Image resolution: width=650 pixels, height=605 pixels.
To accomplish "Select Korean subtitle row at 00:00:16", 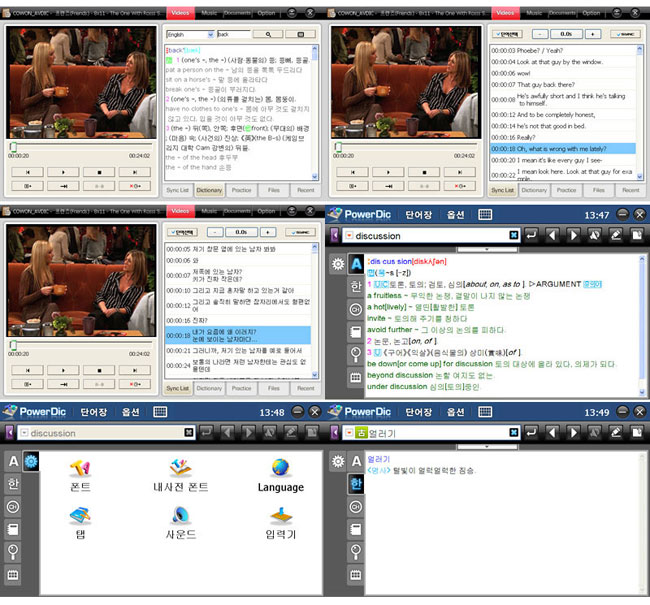I will 238,321.
